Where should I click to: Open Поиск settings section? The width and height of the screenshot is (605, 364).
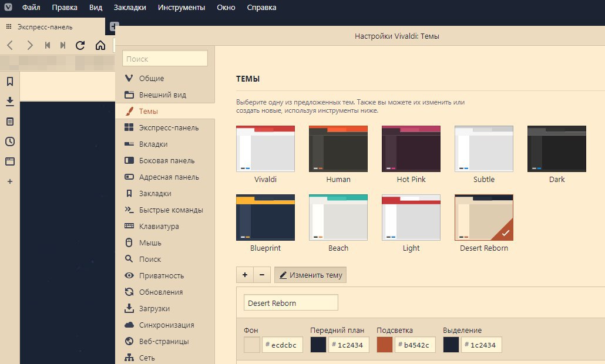click(x=165, y=259)
